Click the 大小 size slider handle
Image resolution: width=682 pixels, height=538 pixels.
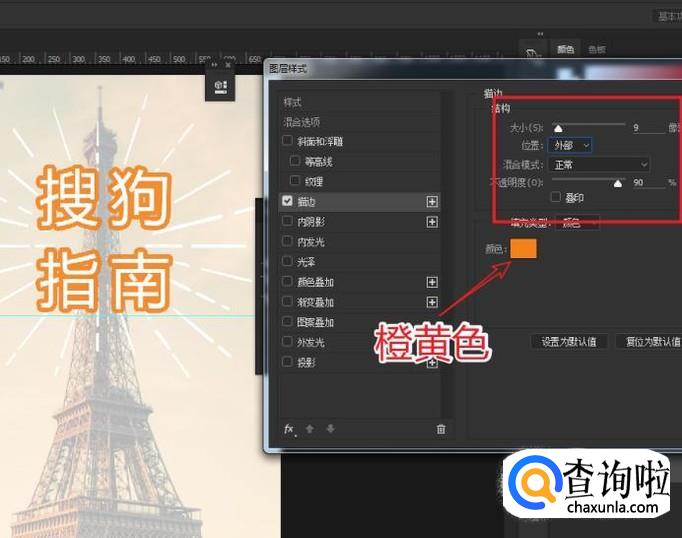558,128
